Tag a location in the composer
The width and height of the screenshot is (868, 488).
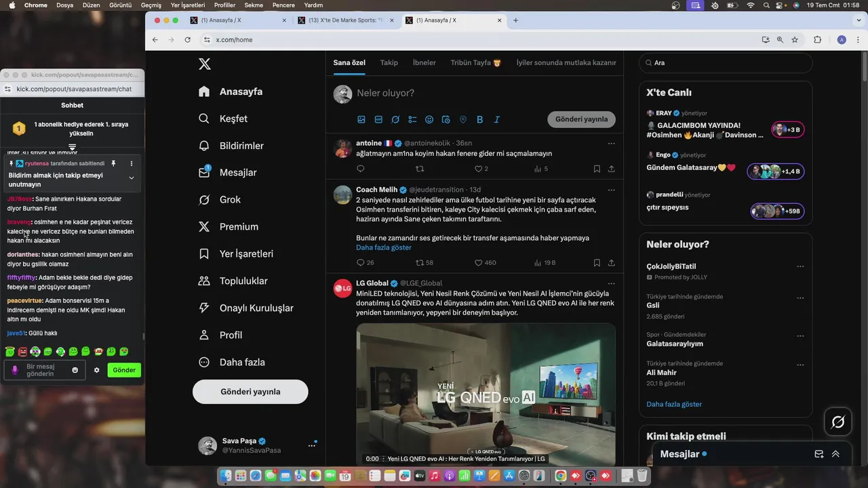(463, 119)
